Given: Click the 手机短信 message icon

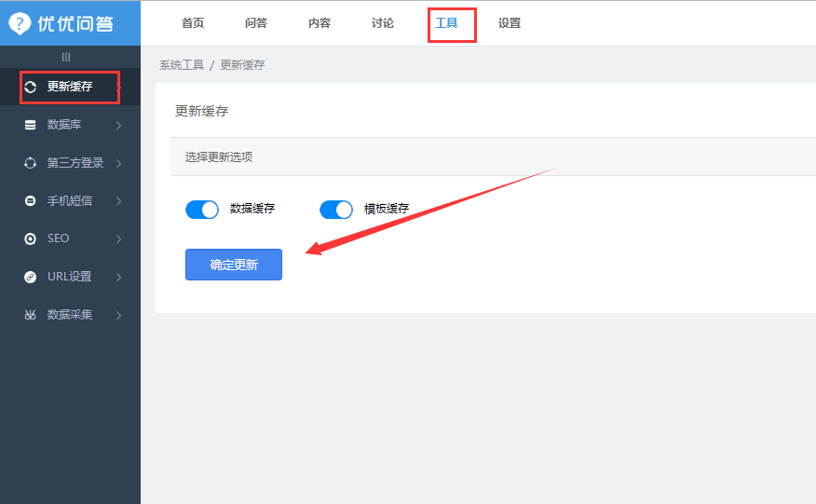Looking at the screenshot, I should coord(30,201).
